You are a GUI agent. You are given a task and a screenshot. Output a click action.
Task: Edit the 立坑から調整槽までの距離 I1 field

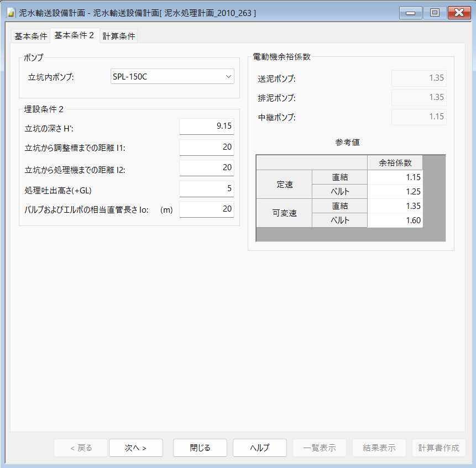207,148
